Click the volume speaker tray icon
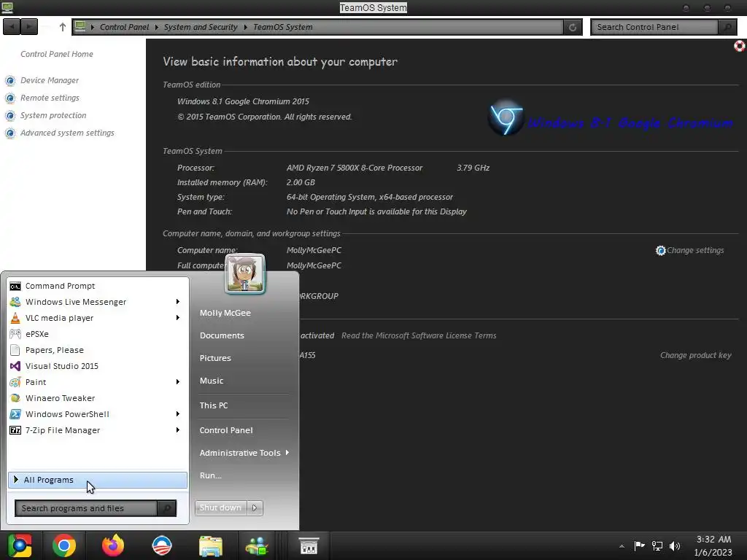747x560 pixels. pyautogui.click(x=675, y=545)
